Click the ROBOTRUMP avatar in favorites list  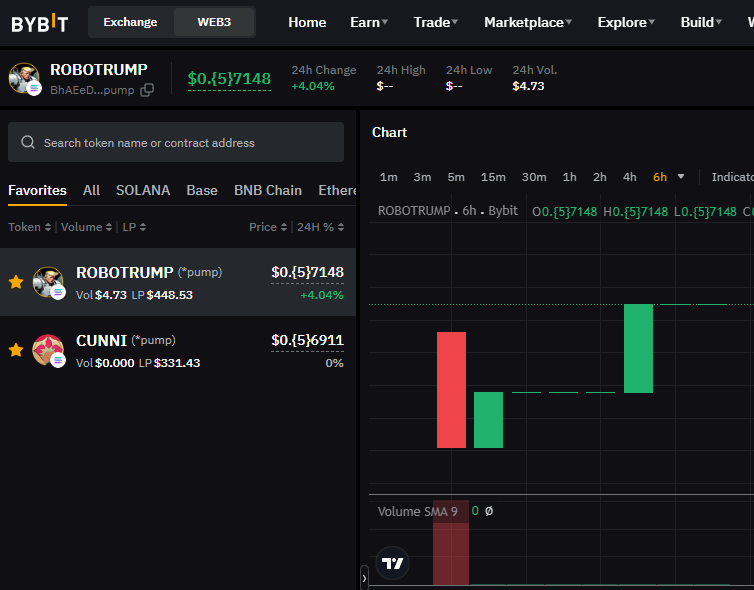48,282
